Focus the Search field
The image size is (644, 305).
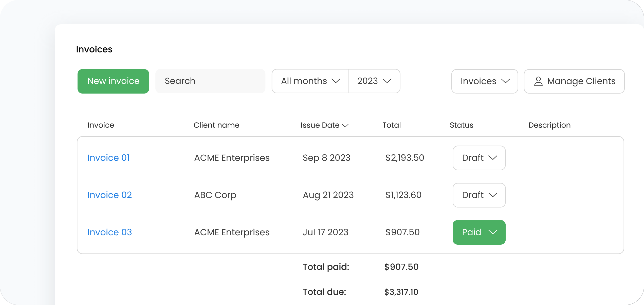click(210, 81)
